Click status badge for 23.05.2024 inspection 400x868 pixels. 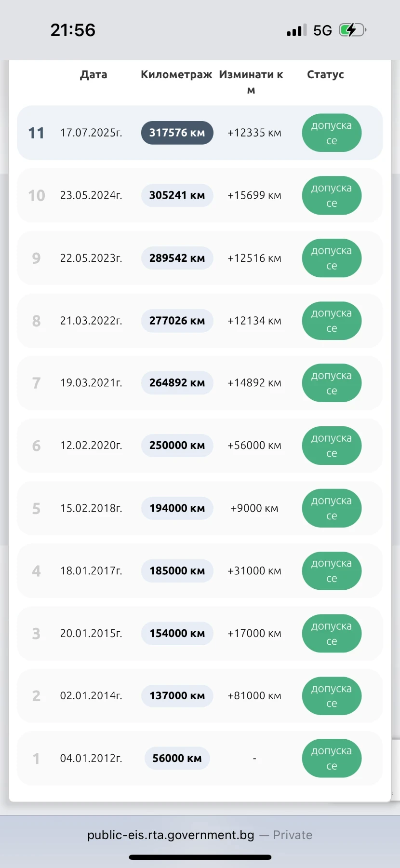332,195
